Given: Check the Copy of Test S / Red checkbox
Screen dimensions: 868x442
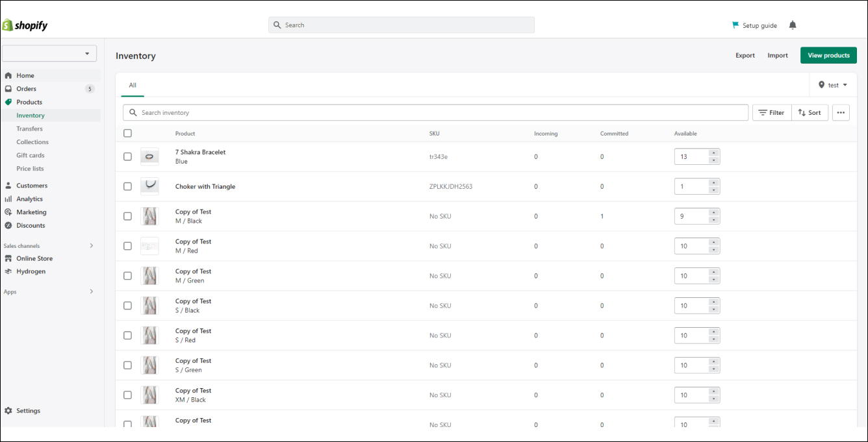Looking at the screenshot, I should click(127, 336).
